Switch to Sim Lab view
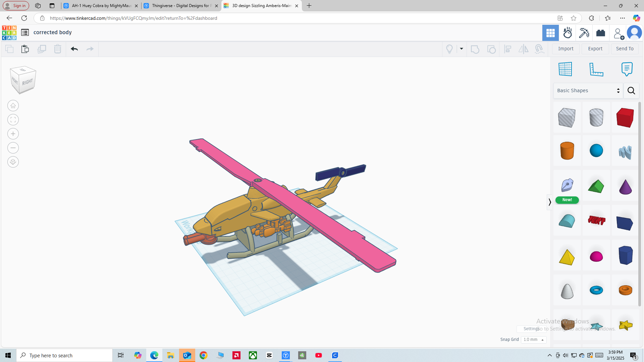Screen dimensions: 644x362 point(568,33)
